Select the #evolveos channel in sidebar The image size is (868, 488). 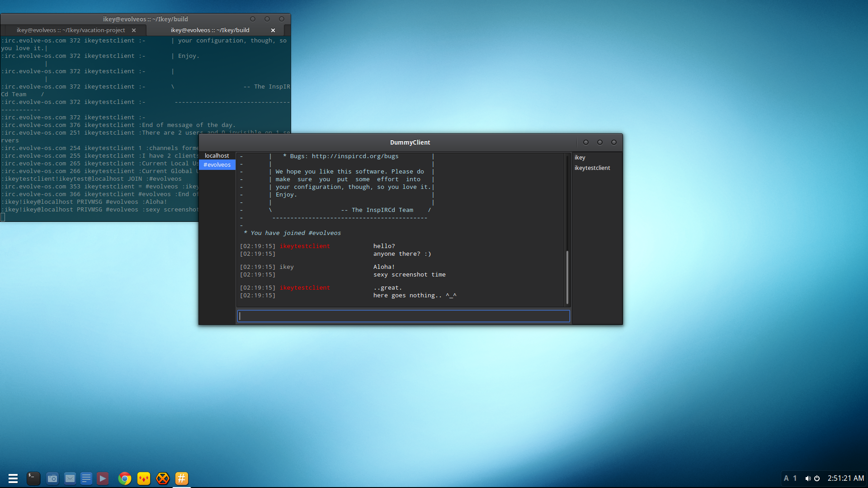(x=217, y=165)
